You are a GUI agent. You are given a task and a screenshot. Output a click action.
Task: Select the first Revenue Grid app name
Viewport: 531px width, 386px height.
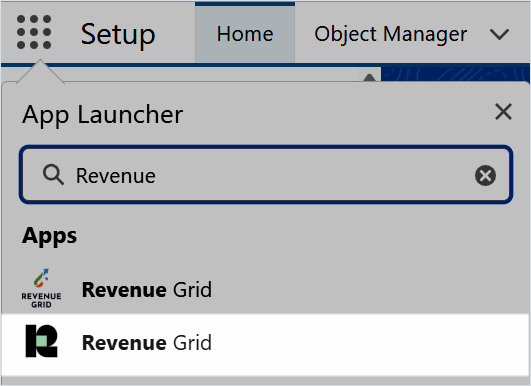coord(147,290)
